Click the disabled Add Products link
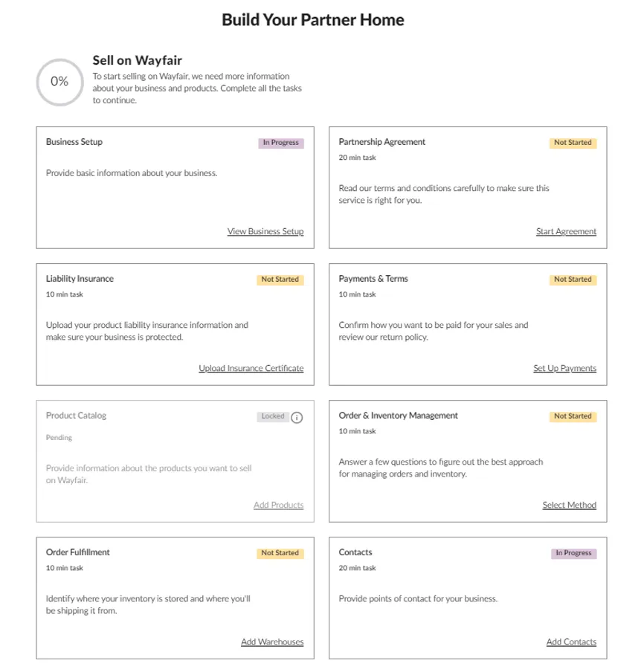This screenshot has width=644, height=672. click(x=278, y=505)
